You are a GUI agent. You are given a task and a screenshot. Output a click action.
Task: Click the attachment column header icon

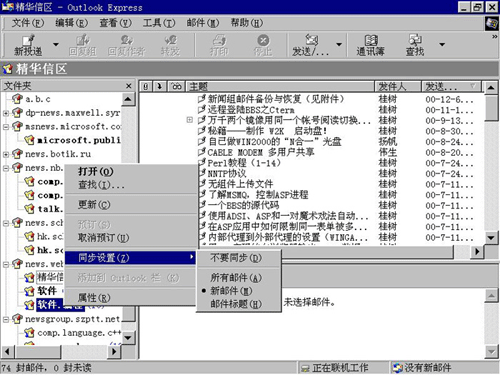(146, 87)
